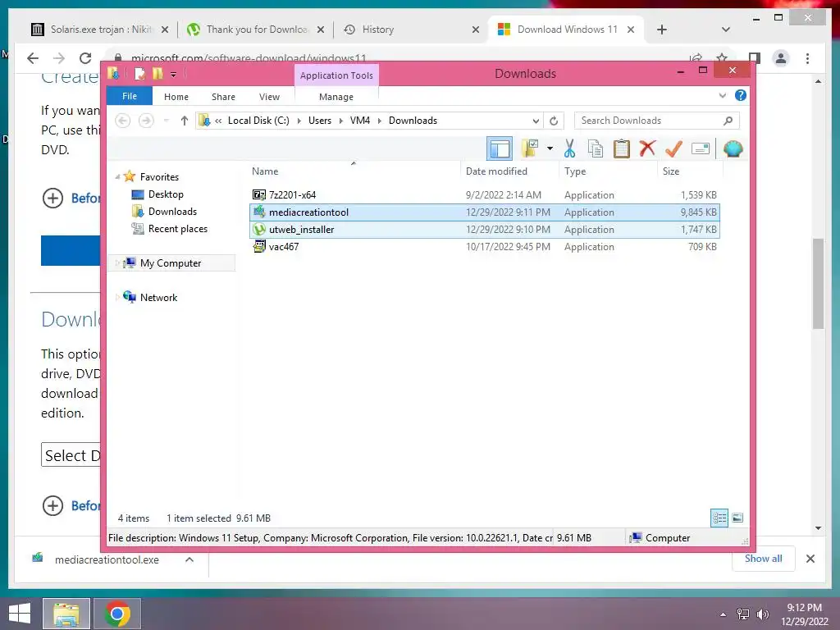
Task: Show hidden tray icons arrow
Action: tap(723, 614)
